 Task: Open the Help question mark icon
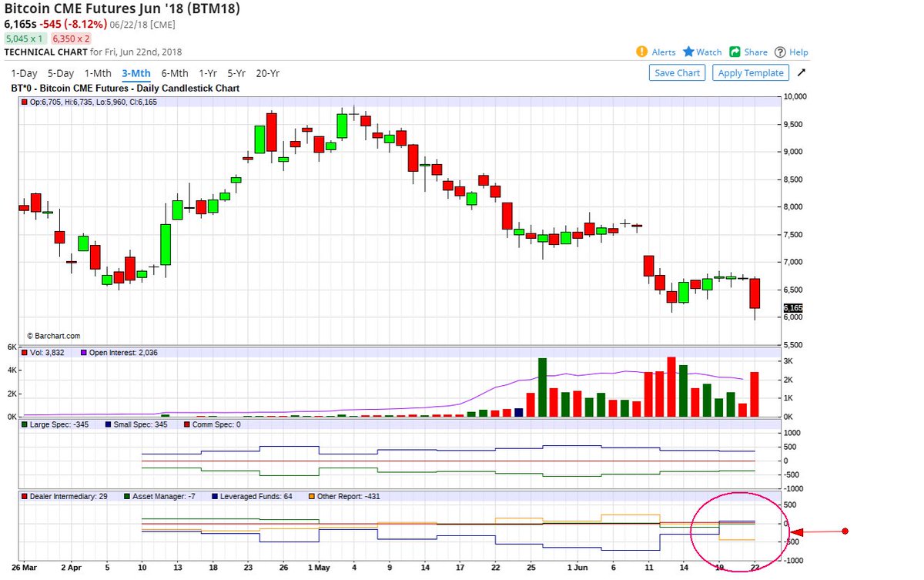point(780,52)
